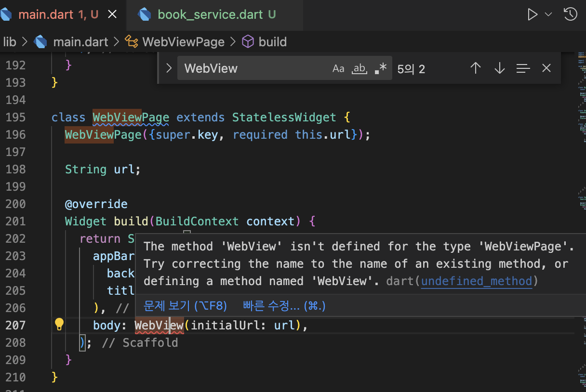Click the lib breadcrumb
This screenshot has height=392, width=586.
[x=9, y=42]
